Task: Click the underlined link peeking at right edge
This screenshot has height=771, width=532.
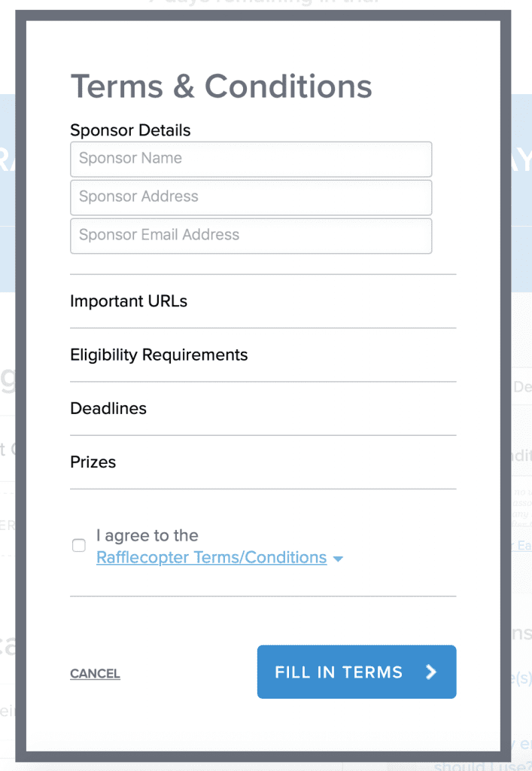Action: (523, 545)
